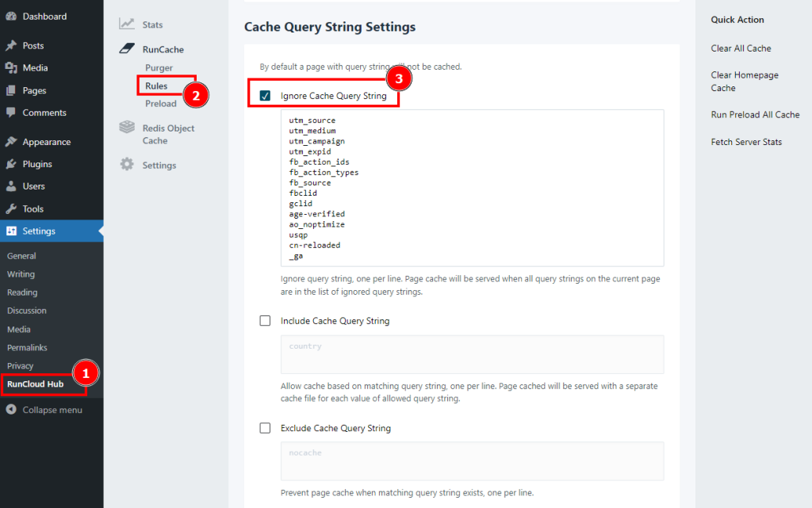
Task: Click the Plugins plug icon
Action: (x=11, y=164)
